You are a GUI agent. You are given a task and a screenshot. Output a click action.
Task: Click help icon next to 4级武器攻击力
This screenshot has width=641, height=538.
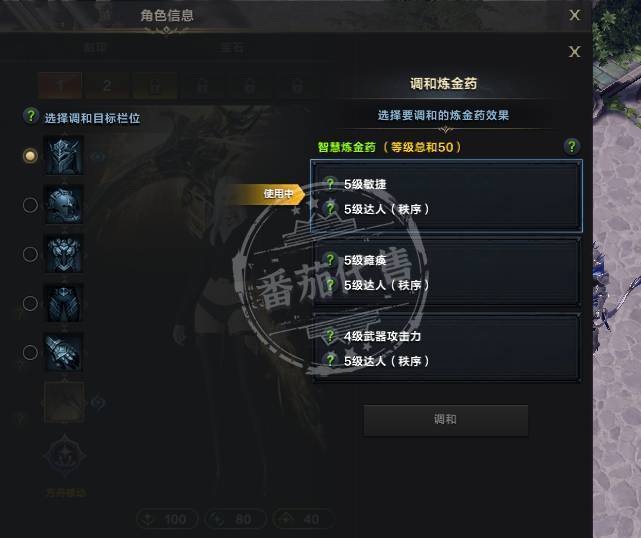tap(330, 336)
